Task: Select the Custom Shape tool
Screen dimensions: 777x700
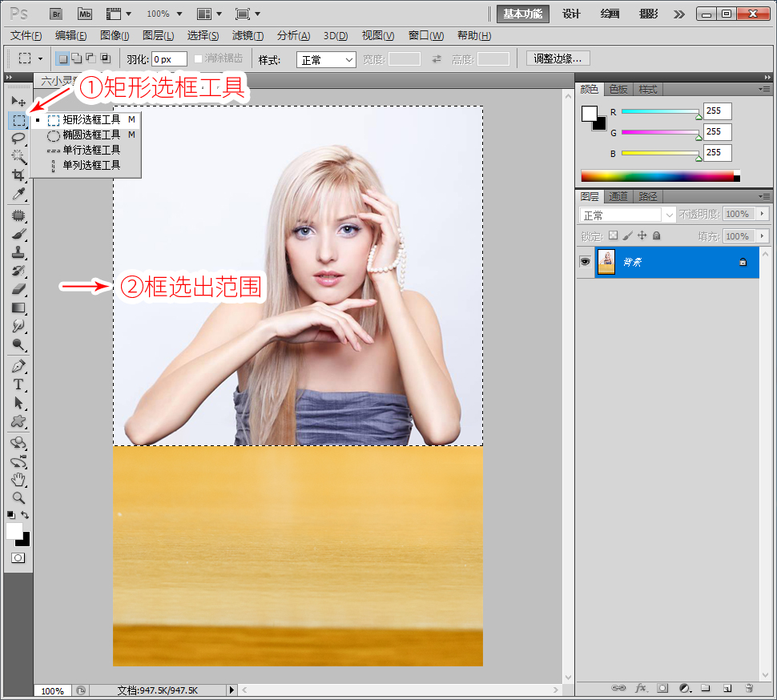Action: [x=18, y=421]
